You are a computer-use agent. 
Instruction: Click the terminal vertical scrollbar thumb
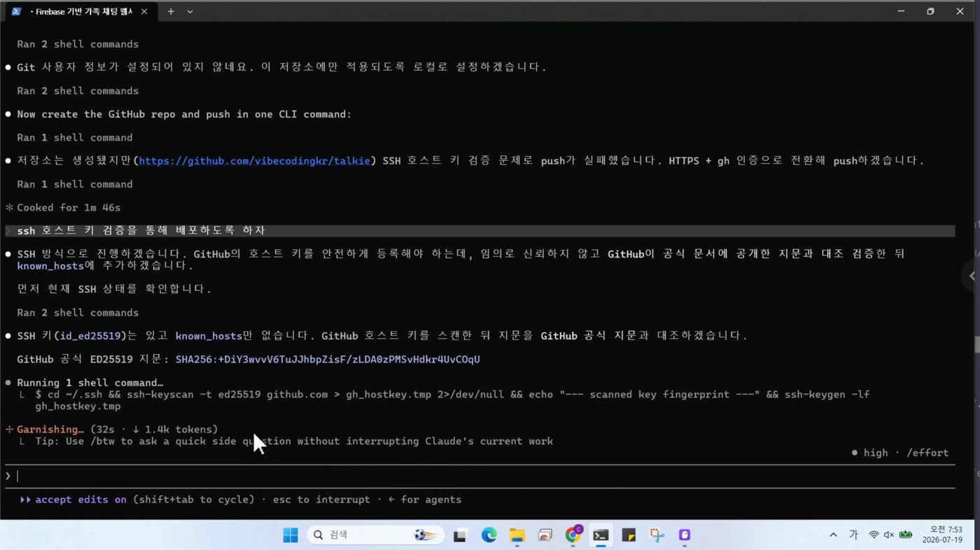[977, 345]
